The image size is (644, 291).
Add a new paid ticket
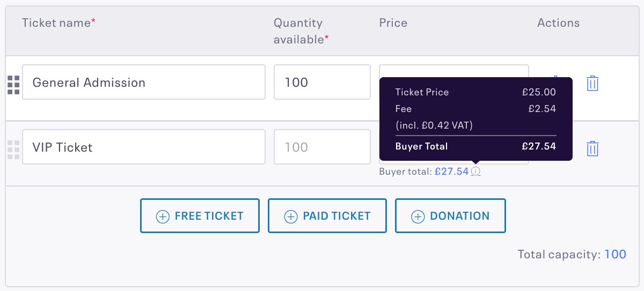click(327, 216)
